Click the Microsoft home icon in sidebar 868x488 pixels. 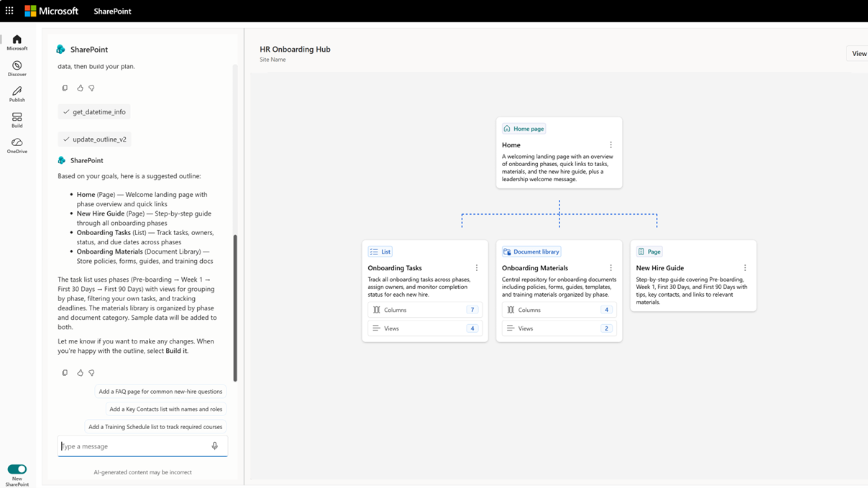click(17, 41)
